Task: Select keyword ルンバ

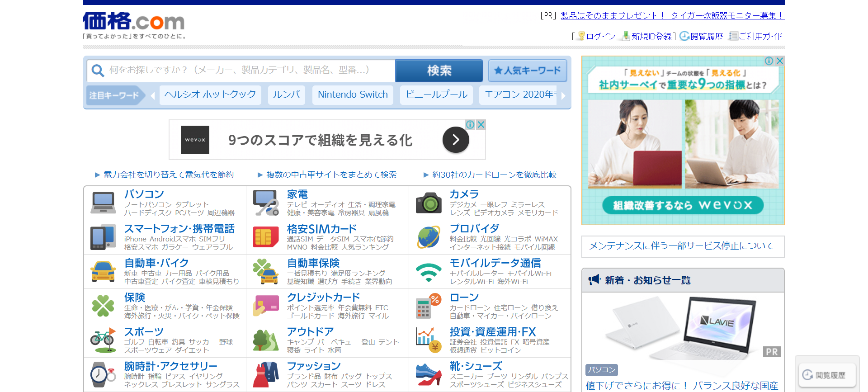Action: tap(287, 95)
